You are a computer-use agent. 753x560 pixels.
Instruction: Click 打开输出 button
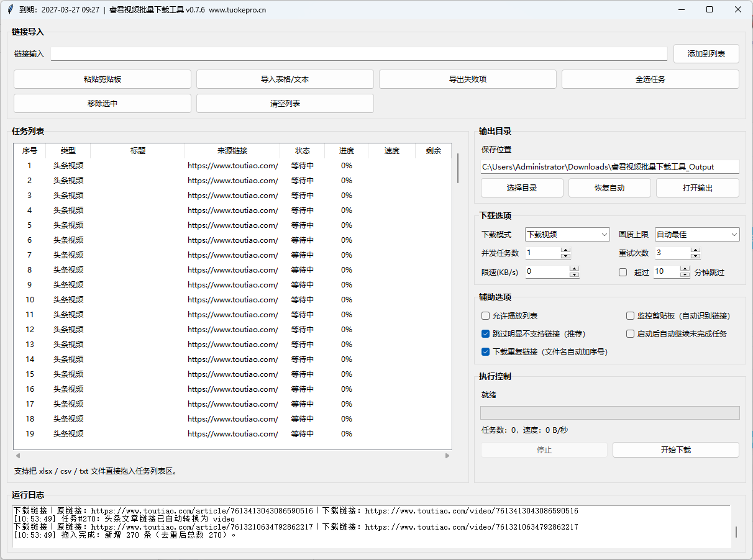coord(698,188)
